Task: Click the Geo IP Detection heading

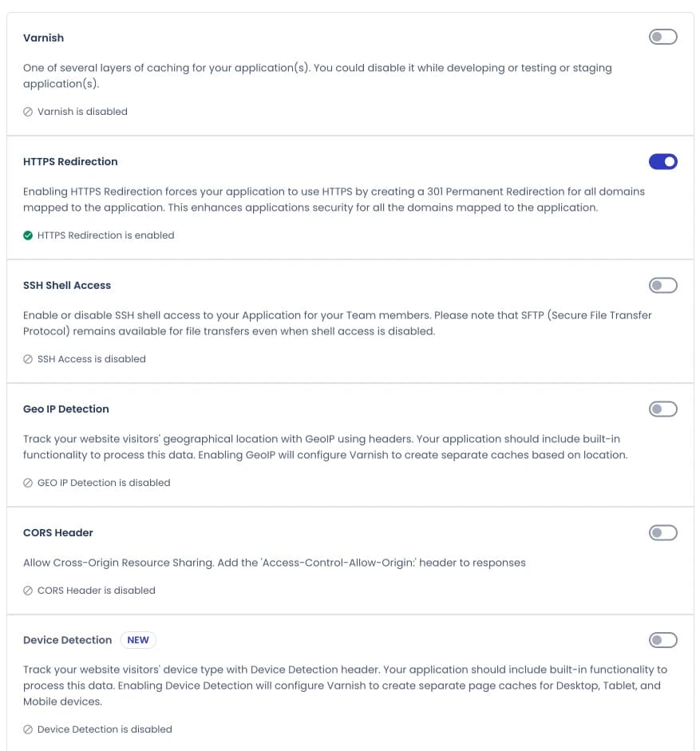Action: pos(65,409)
